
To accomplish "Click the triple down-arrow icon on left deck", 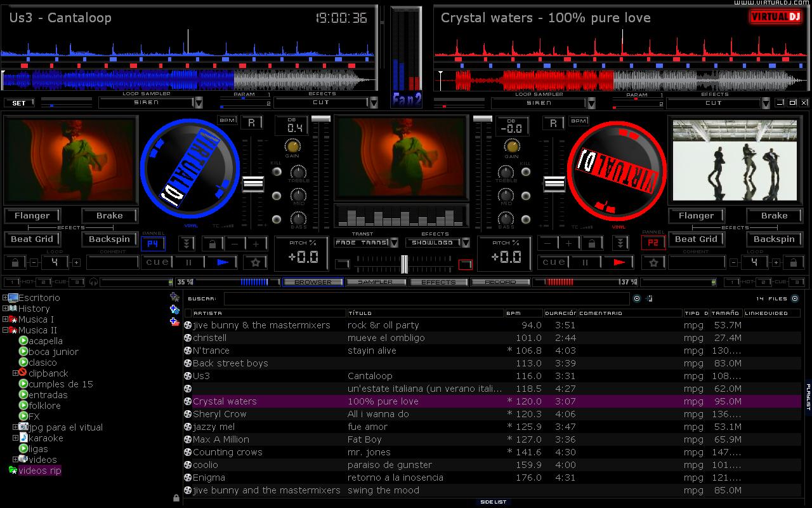I will [x=187, y=244].
